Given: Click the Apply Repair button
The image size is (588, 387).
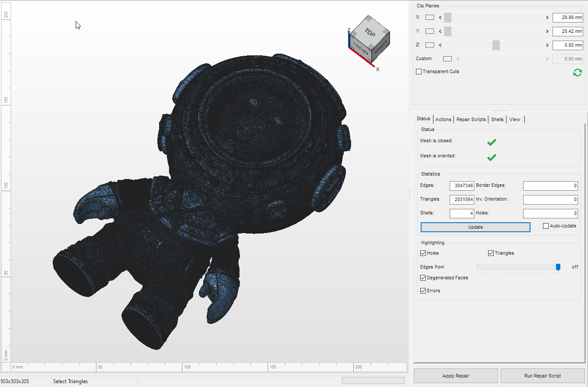Looking at the screenshot, I should pos(456,376).
